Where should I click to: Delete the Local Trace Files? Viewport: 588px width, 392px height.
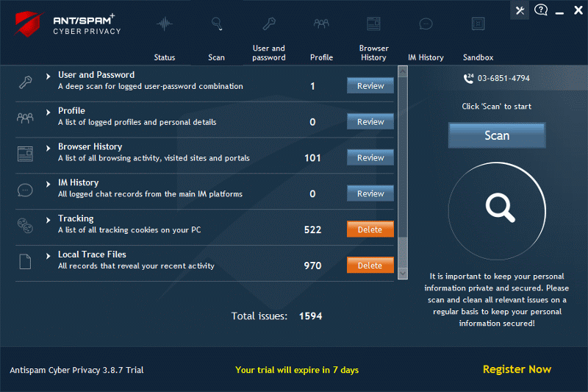[x=370, y=266]
